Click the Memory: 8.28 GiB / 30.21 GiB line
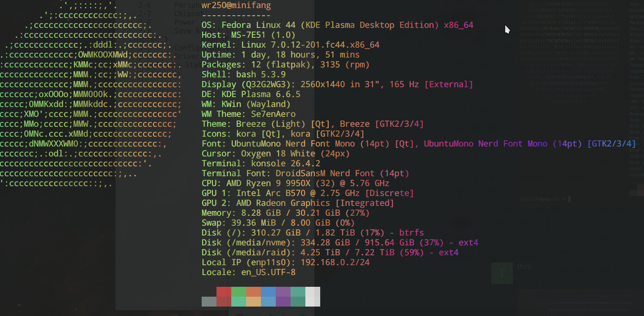644x316 pixels. coord(286,213)
